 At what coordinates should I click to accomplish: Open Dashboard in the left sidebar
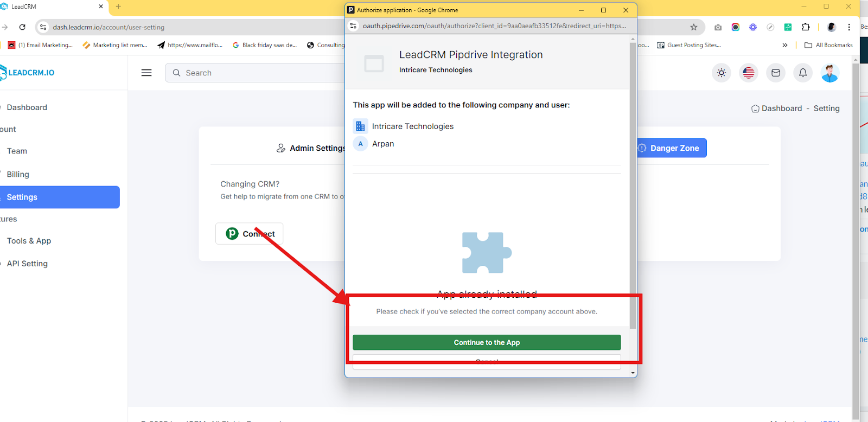tap(27, 107)
